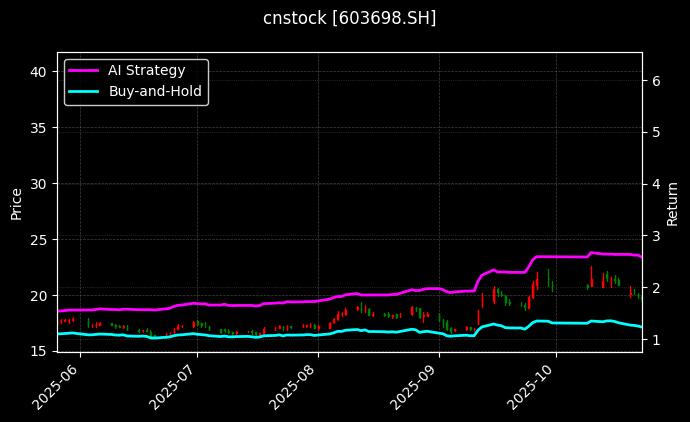Click the Return axis label
The image size is (690, 422).
coord(673,202)
